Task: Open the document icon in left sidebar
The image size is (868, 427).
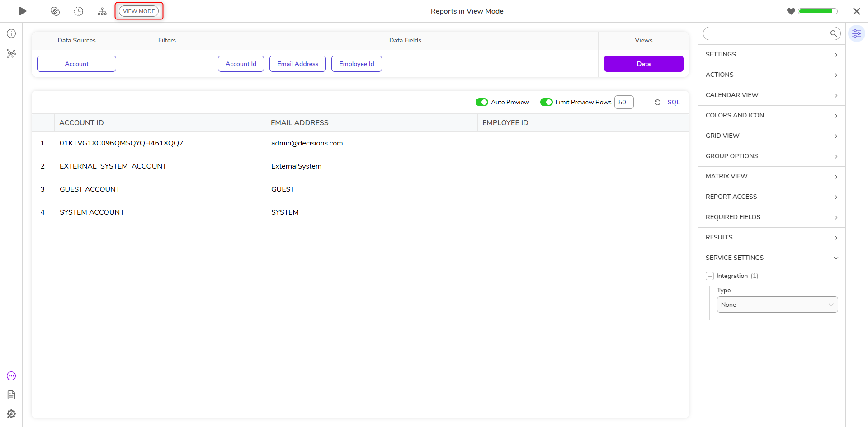Action: pyautogui.click(x=11, y=395)
